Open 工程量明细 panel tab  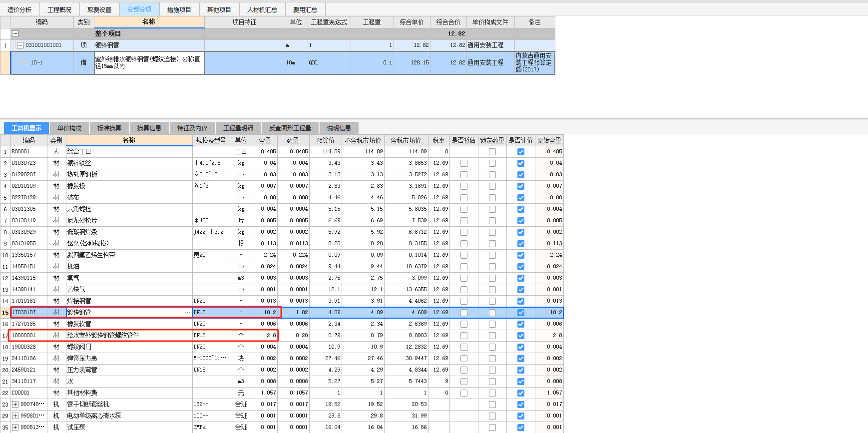[x=238, y=128]
